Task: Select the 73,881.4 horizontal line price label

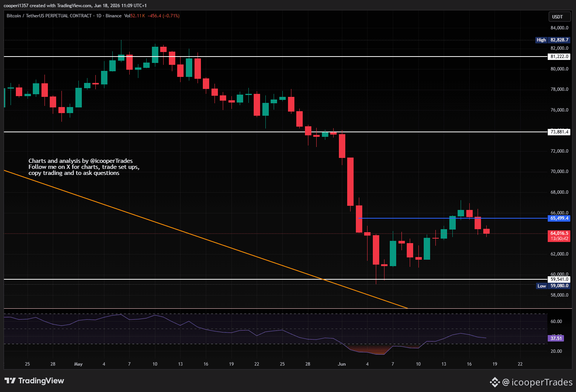Action: pyautogui.click(x=559, y=132)
